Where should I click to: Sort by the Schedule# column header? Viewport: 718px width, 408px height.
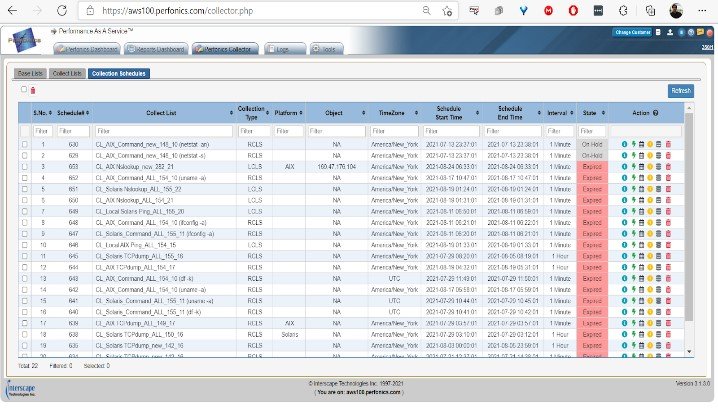(x=72, y=112)
